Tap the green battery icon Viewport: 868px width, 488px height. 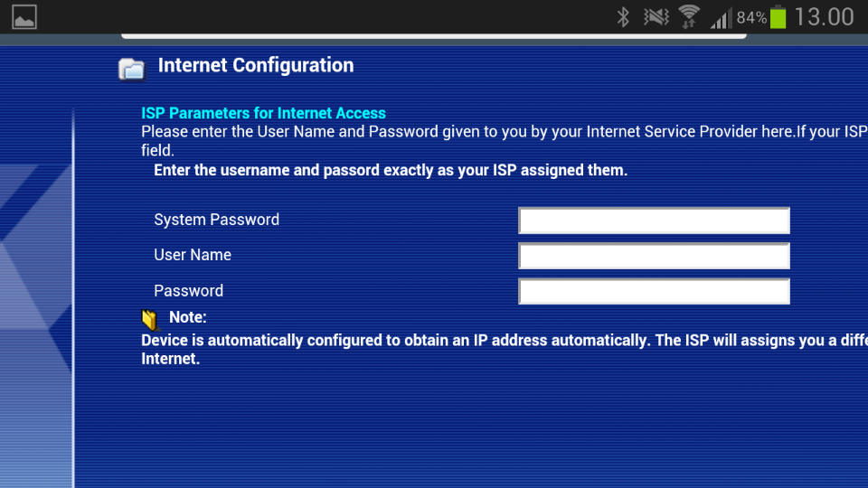pyautogui.click(x=778, y=17)
